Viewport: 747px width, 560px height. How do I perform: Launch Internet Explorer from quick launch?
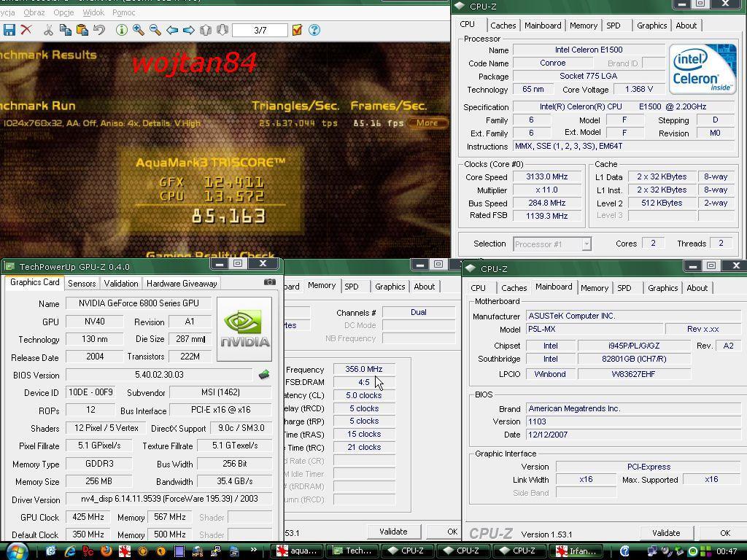(70, 551)
